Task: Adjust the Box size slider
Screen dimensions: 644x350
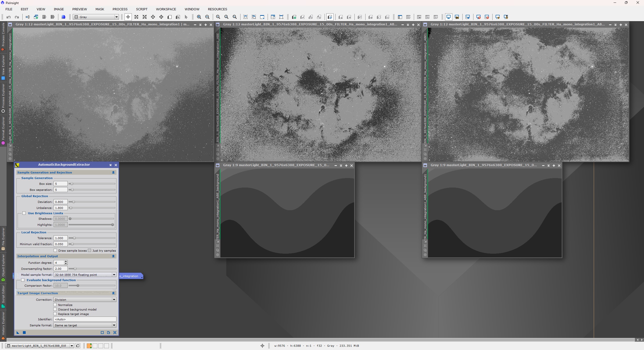Action: (92, 184)
